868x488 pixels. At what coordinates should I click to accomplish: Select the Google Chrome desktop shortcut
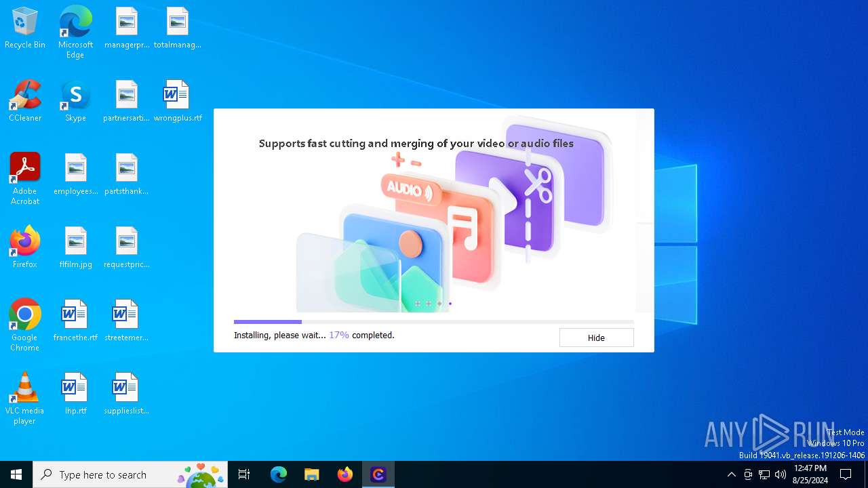tap(25, 325)
